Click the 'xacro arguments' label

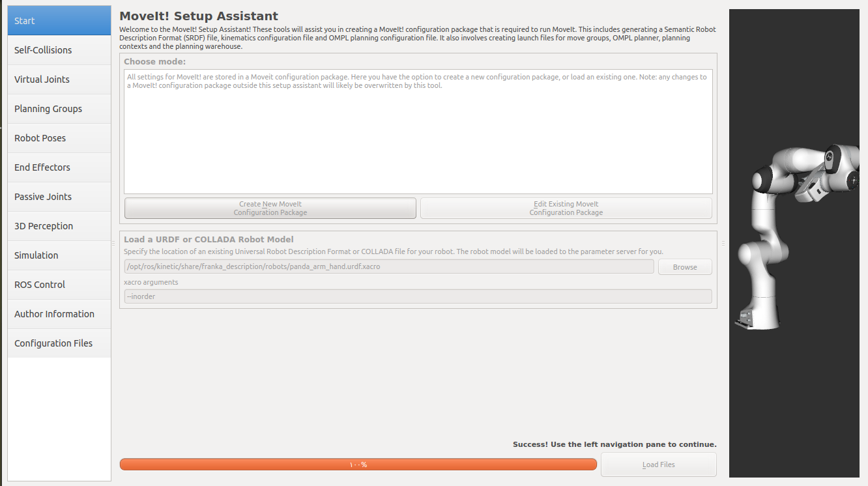point(151,282)
